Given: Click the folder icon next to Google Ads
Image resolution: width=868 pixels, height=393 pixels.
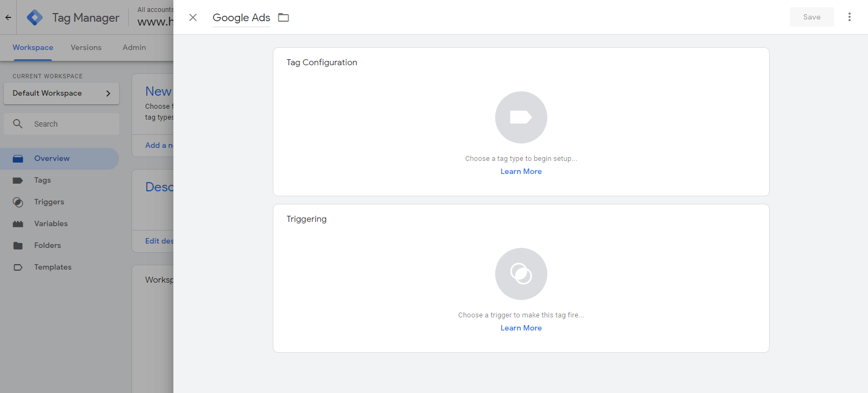Looking at the screenshot, I should point(284,17).
